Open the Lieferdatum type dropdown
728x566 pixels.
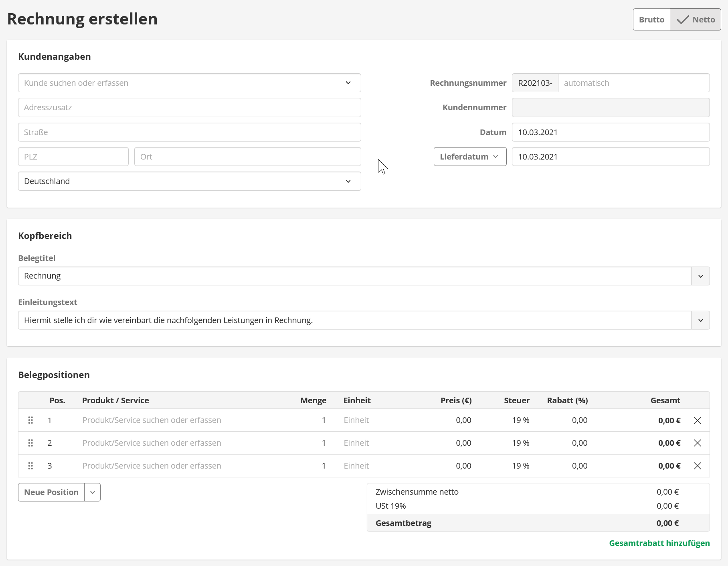coord(470,157)
